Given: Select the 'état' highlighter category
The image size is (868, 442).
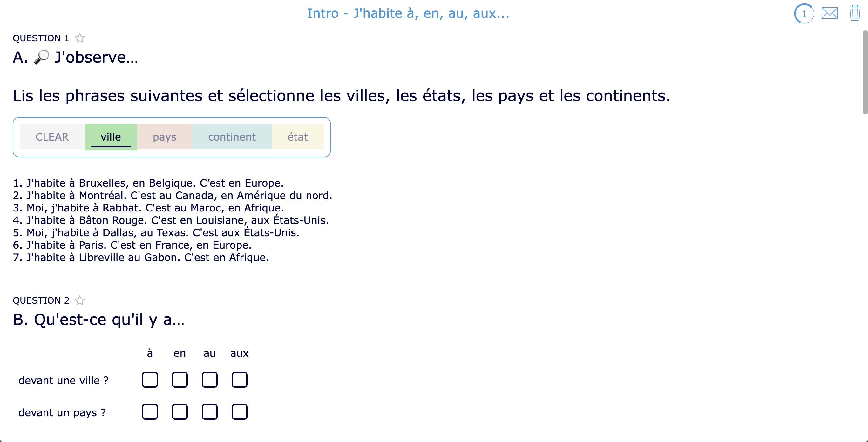Looking at the screenshot, I should [x=297, y=136].
